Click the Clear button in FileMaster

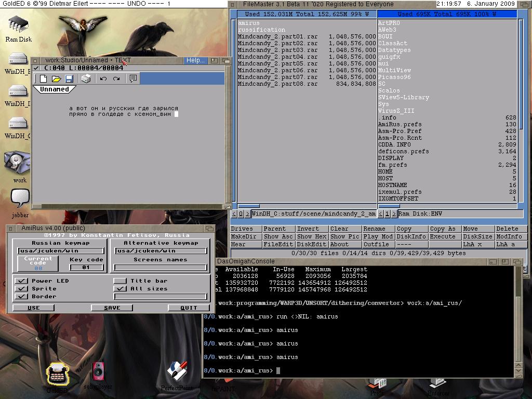[x=345, y=229]
